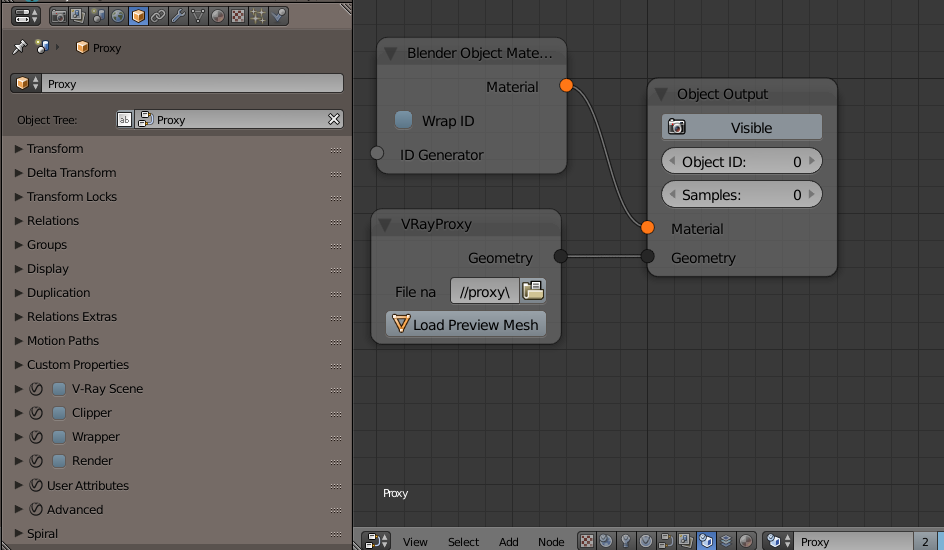
Task: Enable the Clipper checkbox
Action: point(59,413)
